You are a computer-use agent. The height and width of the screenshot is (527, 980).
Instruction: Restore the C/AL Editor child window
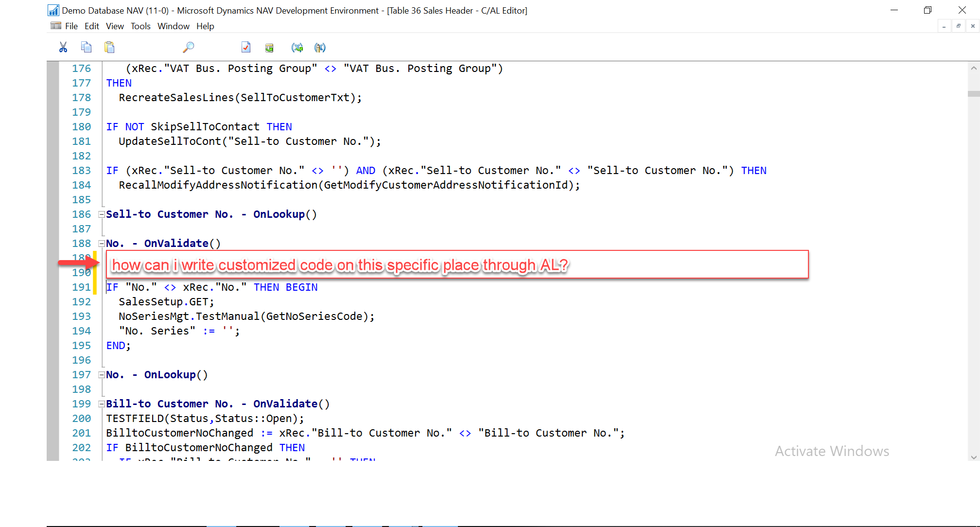point(958,26)
